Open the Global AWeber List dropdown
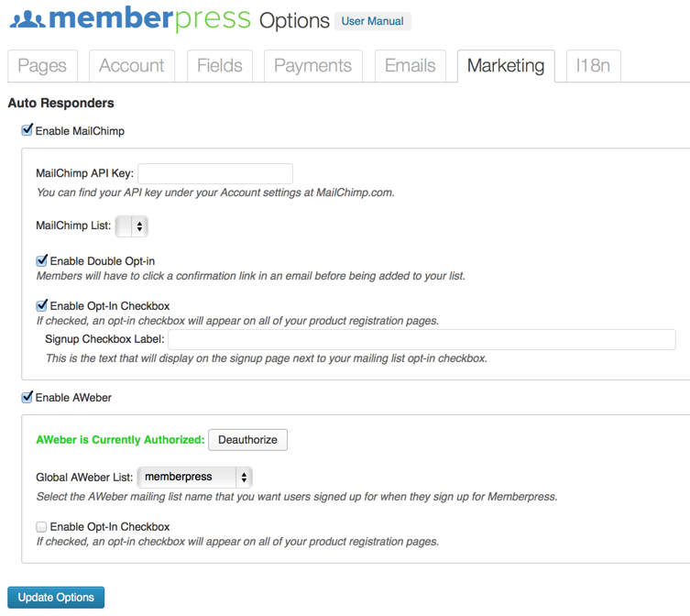The height and width of the screenshot is (616, 690). 194,477
